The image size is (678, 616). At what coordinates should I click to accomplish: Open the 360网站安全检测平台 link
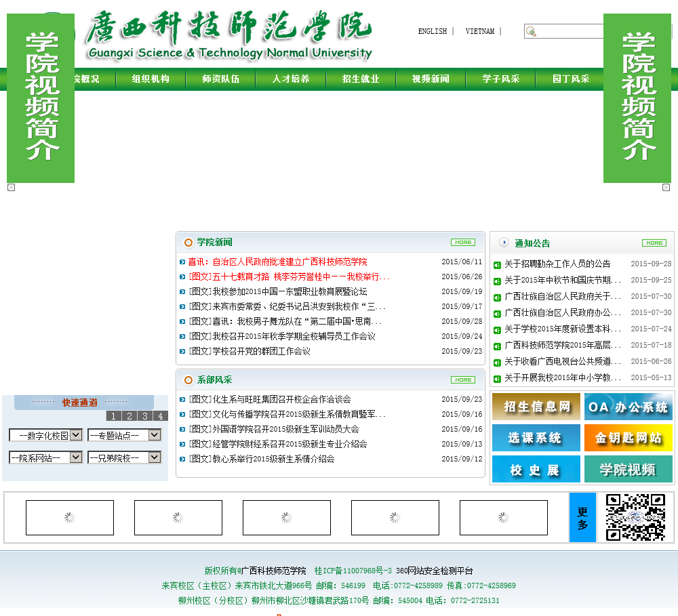[x=434, y=571]
